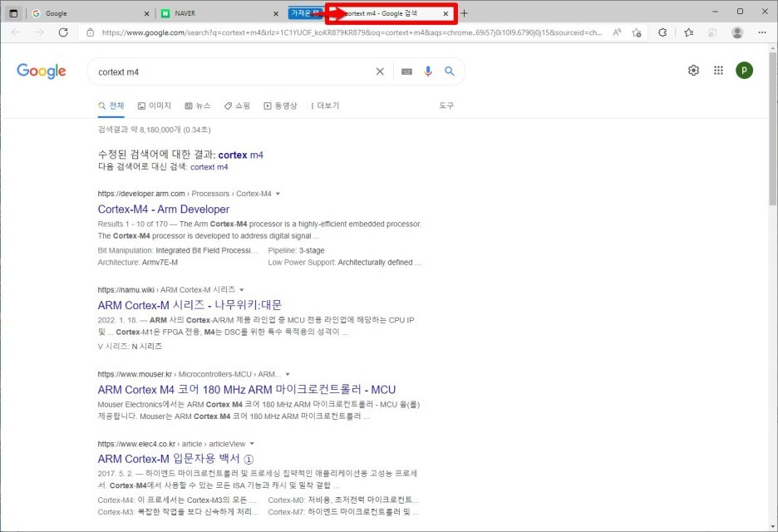Click the Google search input field
The image size is (778, 532).
tap(234, 72)
